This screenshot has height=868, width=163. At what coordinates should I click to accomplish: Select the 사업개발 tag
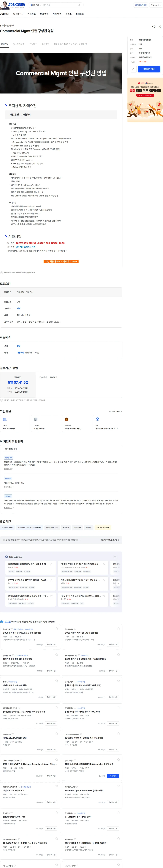[88, 528]
